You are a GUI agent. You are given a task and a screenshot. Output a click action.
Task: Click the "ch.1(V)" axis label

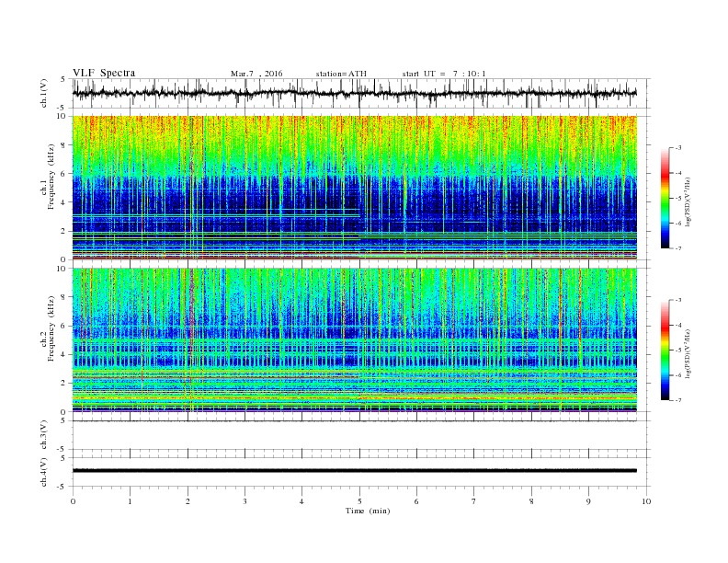[x=44, y=93]
